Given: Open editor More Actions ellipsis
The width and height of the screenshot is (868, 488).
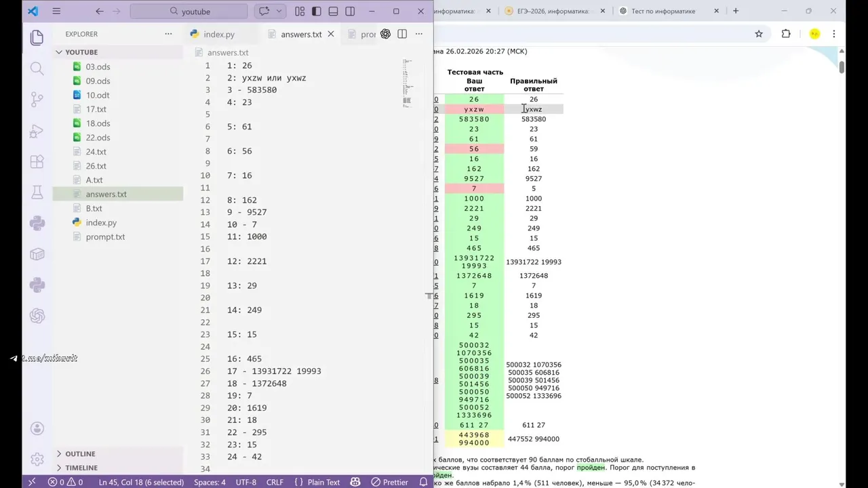Looking at the screenshot, I should coord(420,34).
